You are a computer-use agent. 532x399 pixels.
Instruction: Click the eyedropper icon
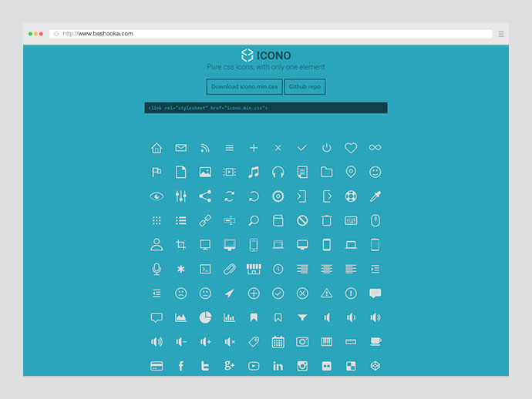pos(375,196)
